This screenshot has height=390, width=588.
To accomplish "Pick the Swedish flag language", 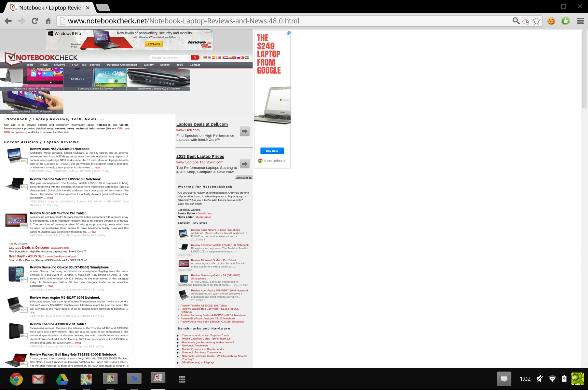I will point(247,58).
